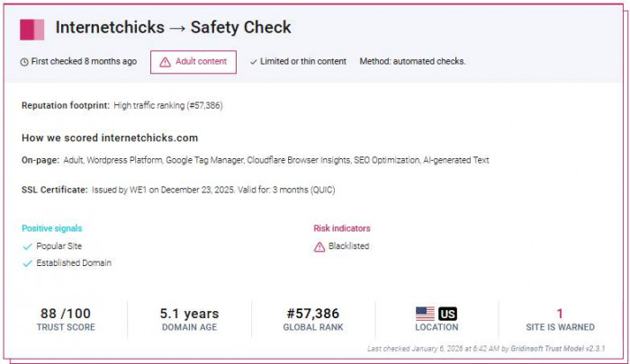Click the checkmark next to Popular Site
Viewport: 630px width, 364px height.
27,245
